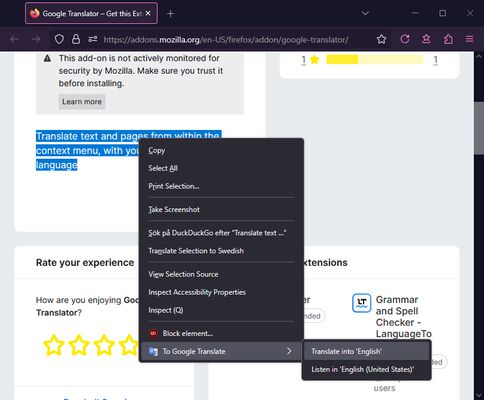The height and width of the screenshot is (400, 484).
Task: Select Translate into 'English' submenu item
Action: [x=366, y=351]
